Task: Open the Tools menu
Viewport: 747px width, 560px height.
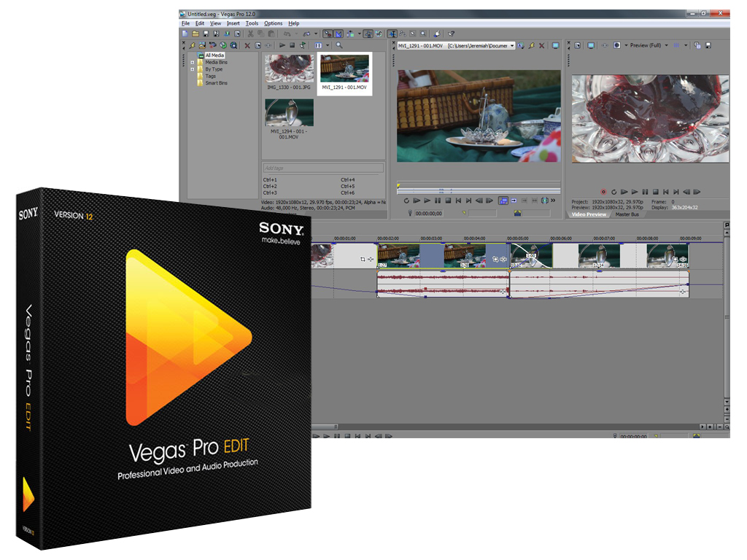Action: [x=252, y=23]
